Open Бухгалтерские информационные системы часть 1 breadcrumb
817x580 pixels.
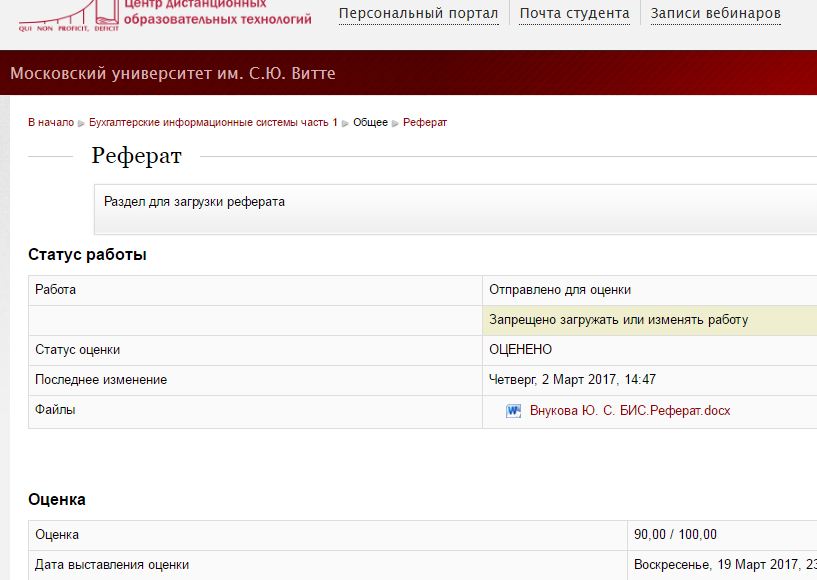tap(213, 122)
